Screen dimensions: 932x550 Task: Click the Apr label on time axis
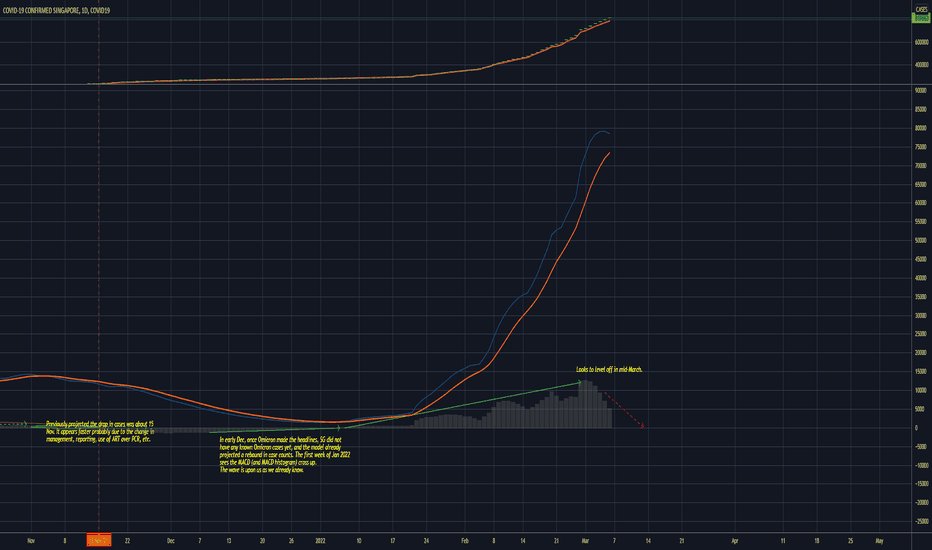(x=735, y=541)
